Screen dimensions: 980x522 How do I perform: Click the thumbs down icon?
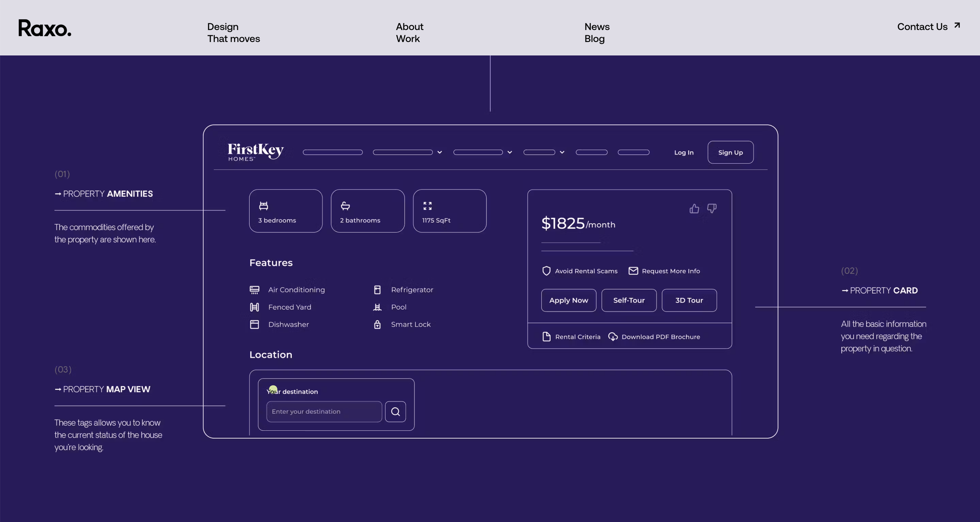point(712,208)
